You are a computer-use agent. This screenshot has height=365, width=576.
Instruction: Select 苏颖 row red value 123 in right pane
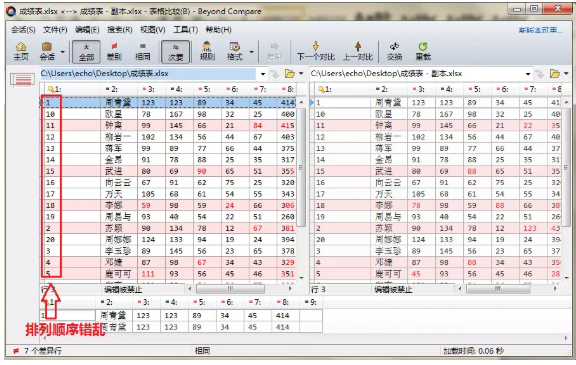[x=530, y=228]
